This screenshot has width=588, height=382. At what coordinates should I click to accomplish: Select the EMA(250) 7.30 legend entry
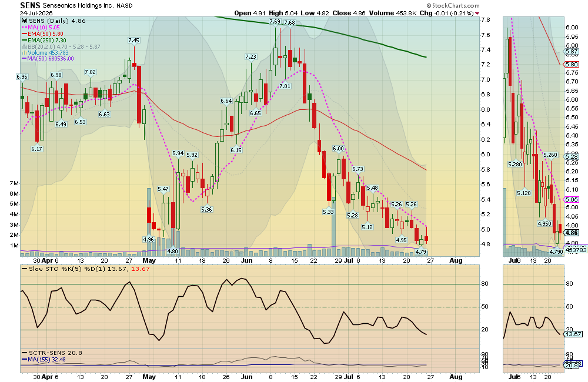[x=44, y=40]
